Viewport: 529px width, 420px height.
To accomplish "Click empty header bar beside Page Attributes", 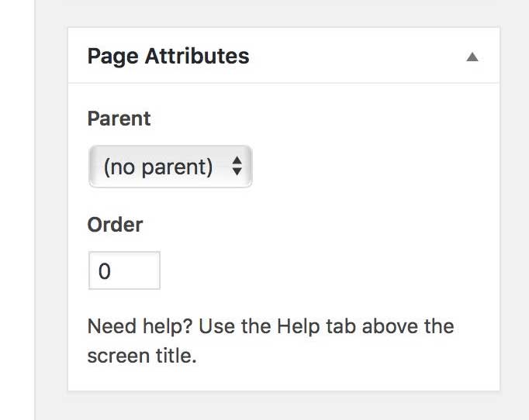I will pos(357,57).
